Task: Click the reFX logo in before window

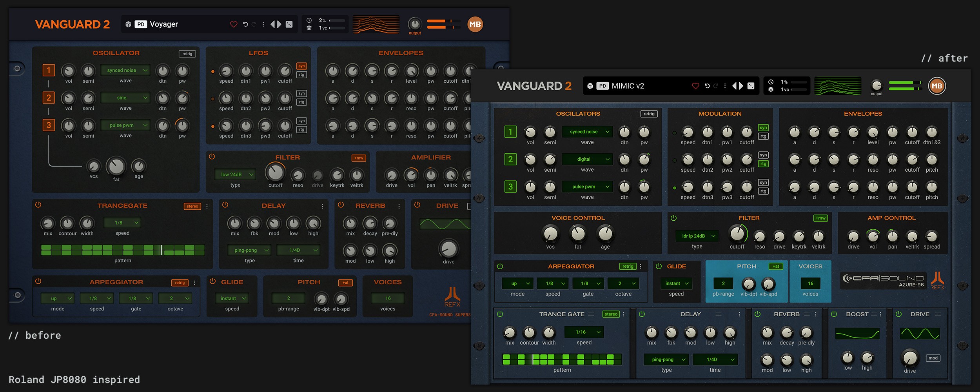Action: pos(452,297)
